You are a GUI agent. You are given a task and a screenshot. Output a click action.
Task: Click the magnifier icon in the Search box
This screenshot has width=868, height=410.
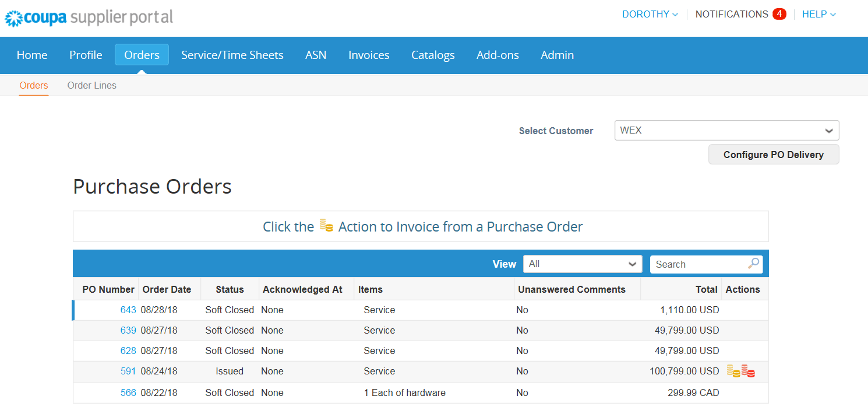click(x=754, y=264)
